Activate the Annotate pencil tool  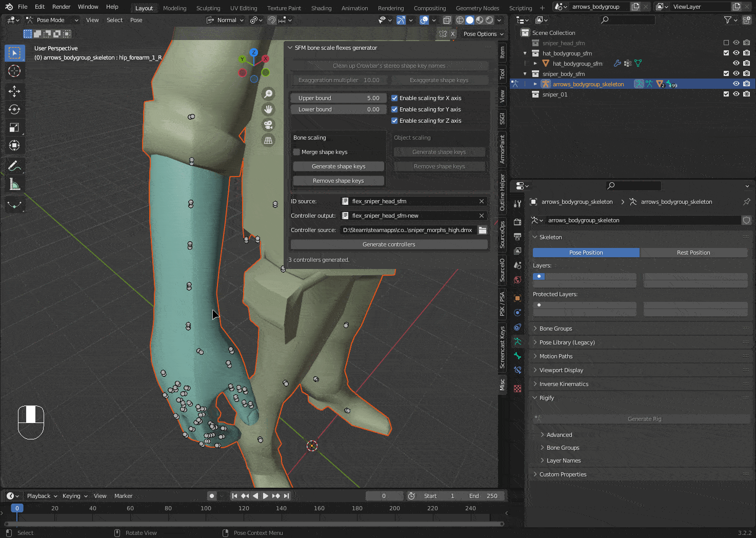(14, 166)
